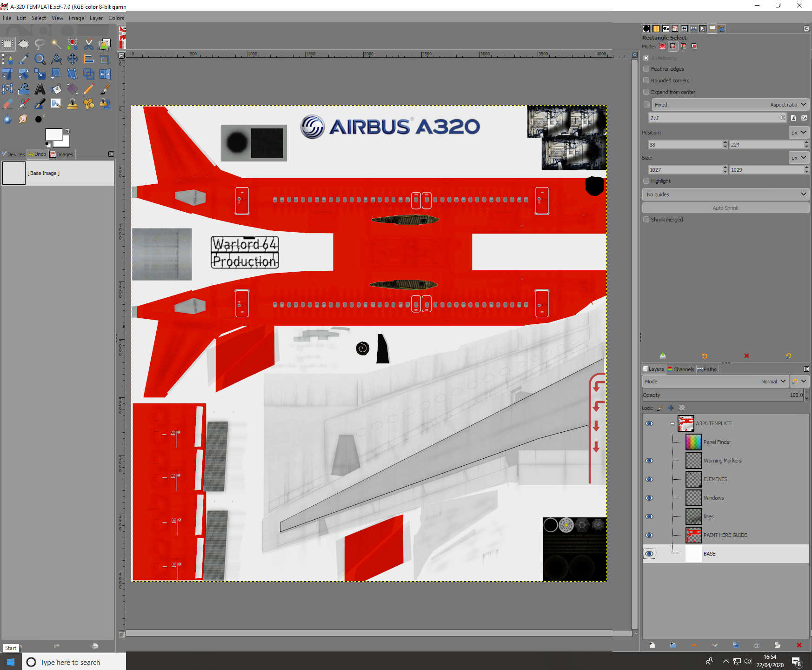The image size is (812, 670).
Task: Activate the Zoom tool
Action: [40, 59]
